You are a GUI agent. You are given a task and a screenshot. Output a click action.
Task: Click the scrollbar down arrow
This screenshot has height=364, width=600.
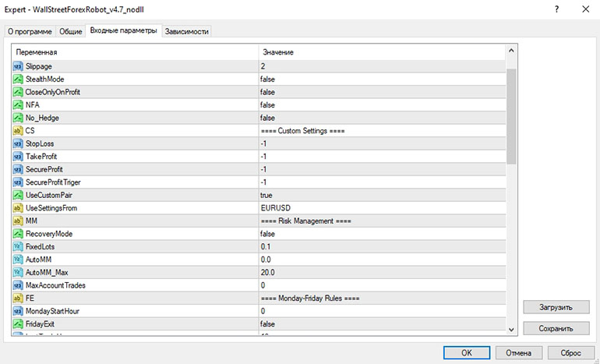511,329
